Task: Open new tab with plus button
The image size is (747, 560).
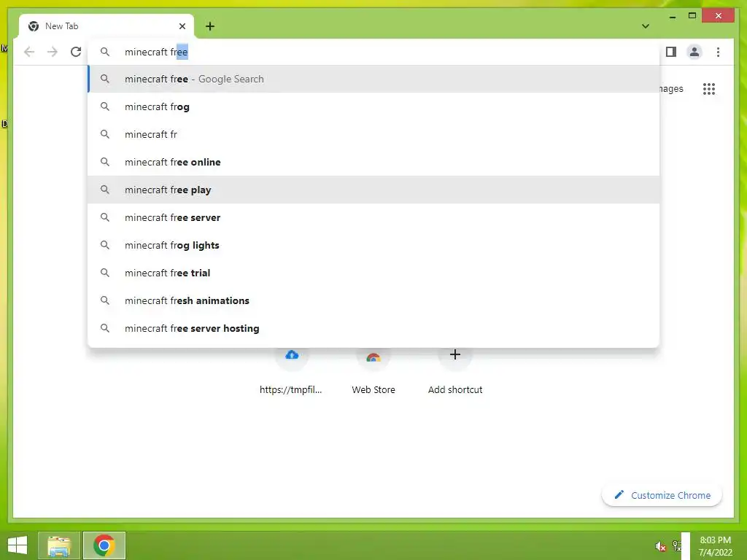Action: point(210,26)
